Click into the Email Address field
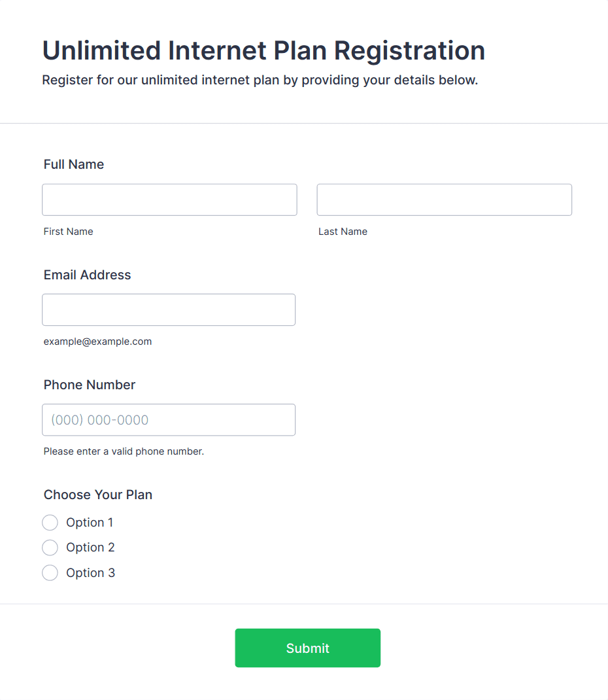This screenshot has height=700, width=608. pos(169,309)
